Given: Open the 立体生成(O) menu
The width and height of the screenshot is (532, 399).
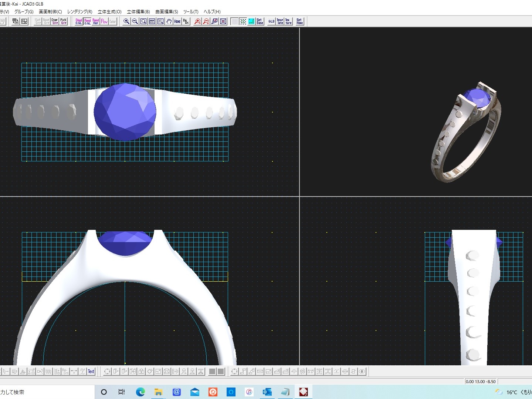Looking at the screenshot, I should pyautogui.click(x=109, y=12).
